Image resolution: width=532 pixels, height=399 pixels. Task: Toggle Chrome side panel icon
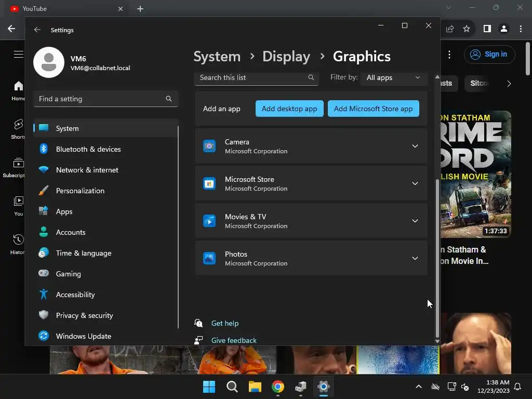coord(487,29)
